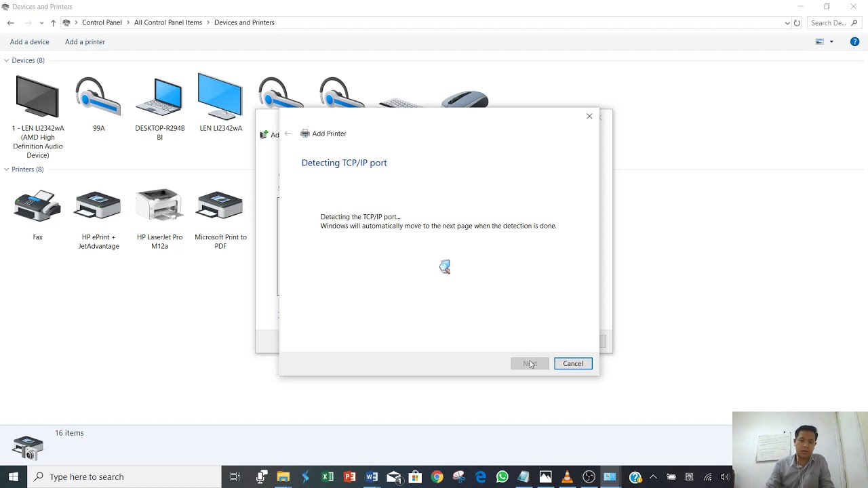868x488 pixels.
Task: Click the Detecting TCP/IP port heading
Action: pyautogui.click(x=344, y=163)
